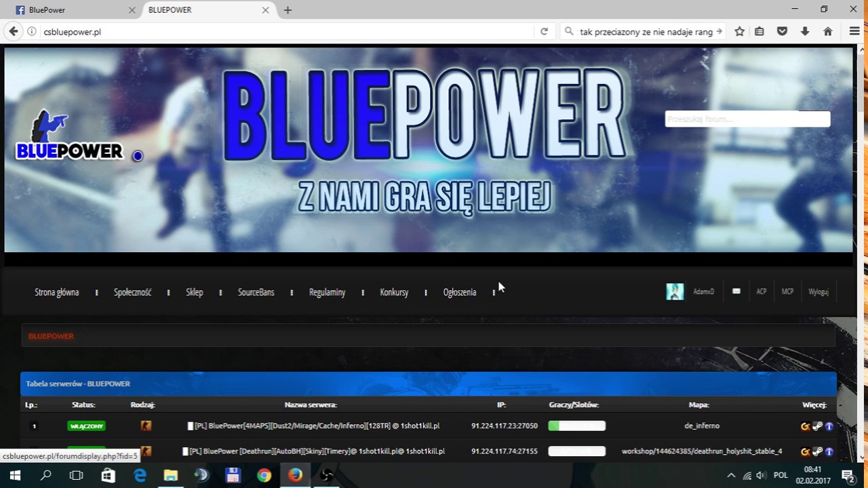
Task: Go back with the Firefox back arrow
Action: click(x=14, y=31)
